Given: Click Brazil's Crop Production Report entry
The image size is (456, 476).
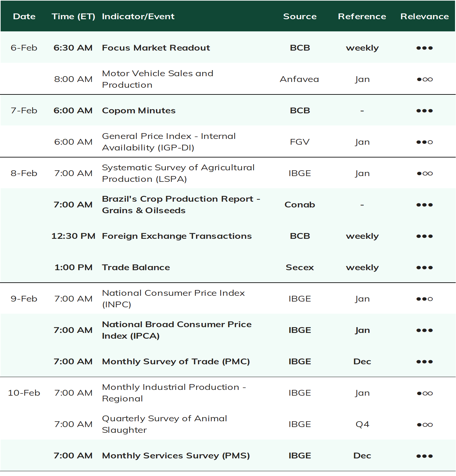Looking at the screenshot, I should 181,205.
